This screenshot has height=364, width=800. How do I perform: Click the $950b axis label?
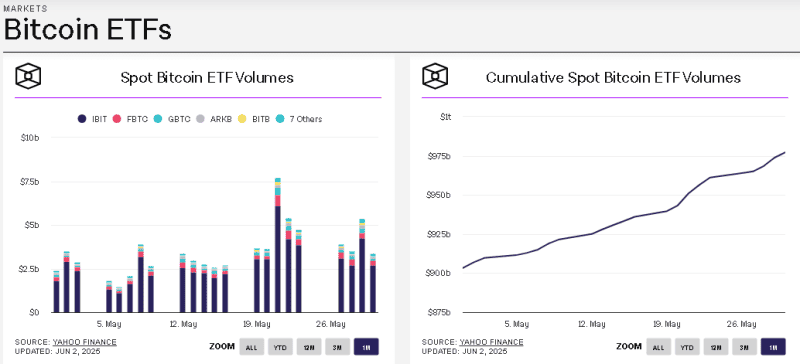point(440,196)
